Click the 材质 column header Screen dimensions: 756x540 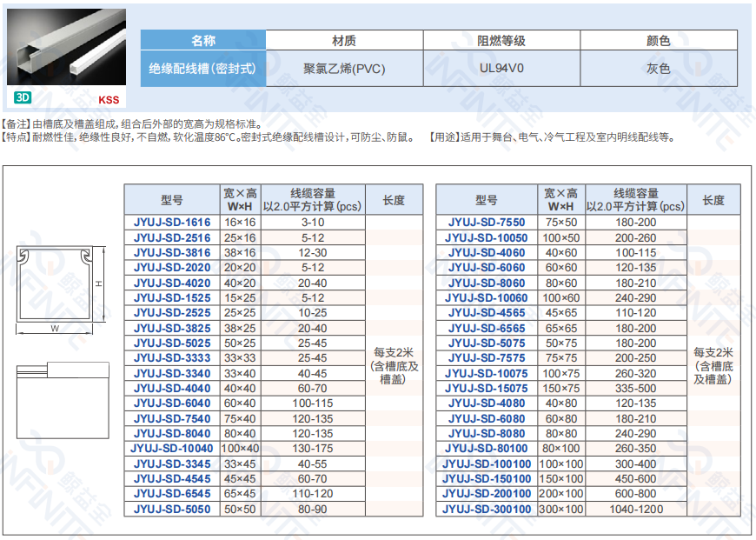pos(343,41)
